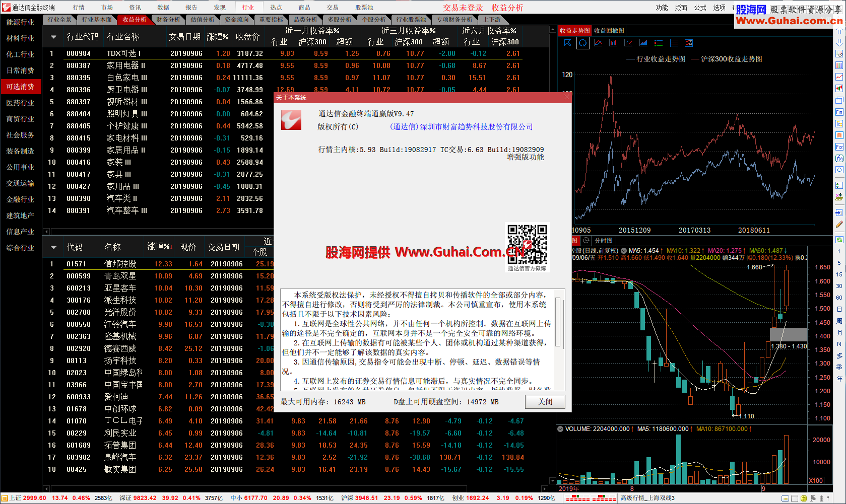The image size is (846, 504).
Task: Open the candlestick chart sidebar icon
Action: (x=839, y=89)
